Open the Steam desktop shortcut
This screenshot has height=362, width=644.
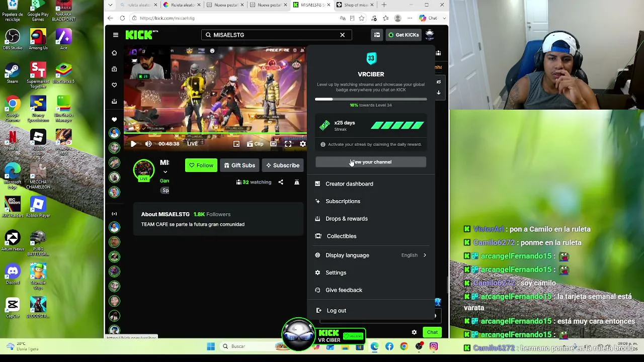click(x=13, y=73)
